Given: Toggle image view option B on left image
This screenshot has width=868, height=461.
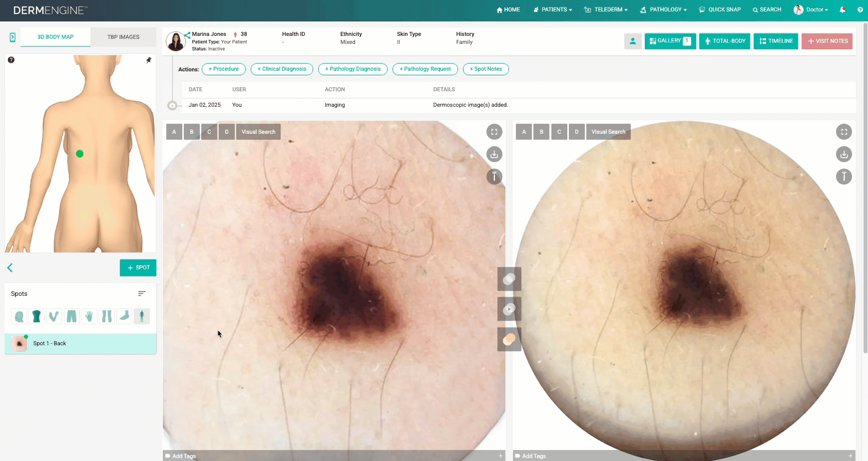Looking at the screenshot, I should 191,131.
